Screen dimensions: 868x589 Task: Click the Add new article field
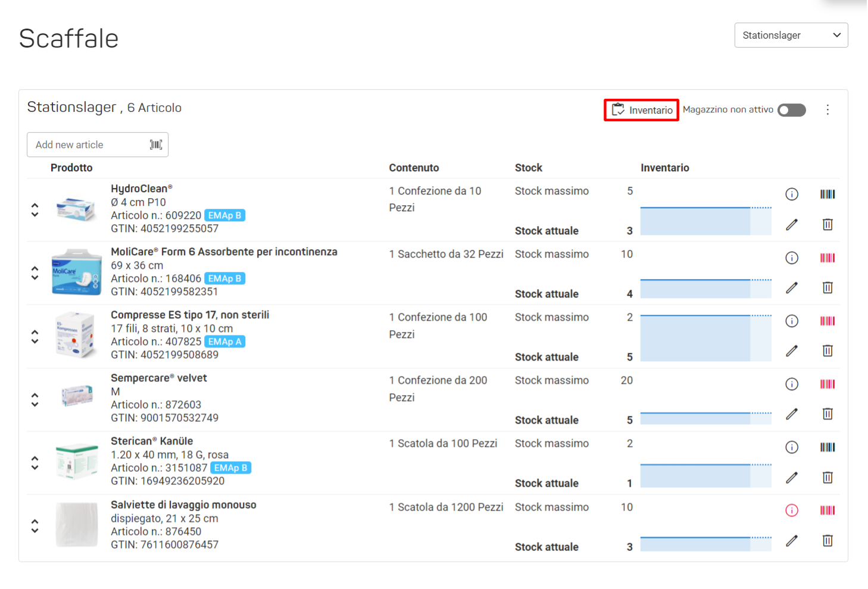[98, 145]
